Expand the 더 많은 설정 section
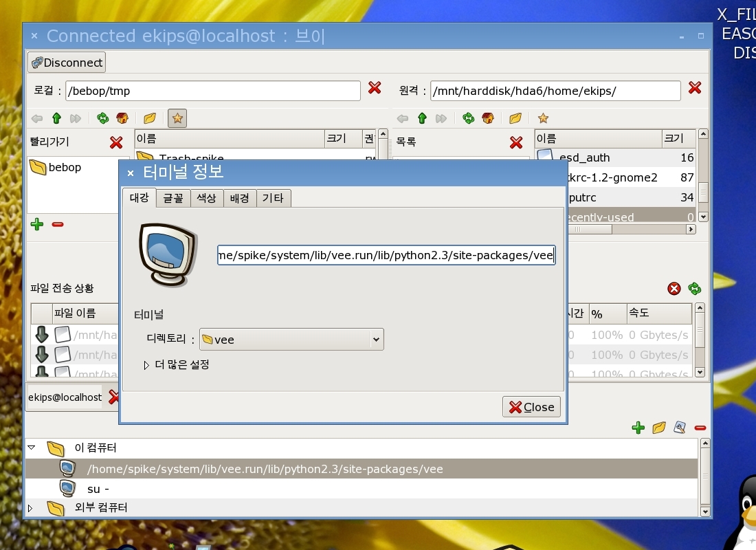Viewport: 756px width, 550px height. pyautogui.click(x=146, y=365)
